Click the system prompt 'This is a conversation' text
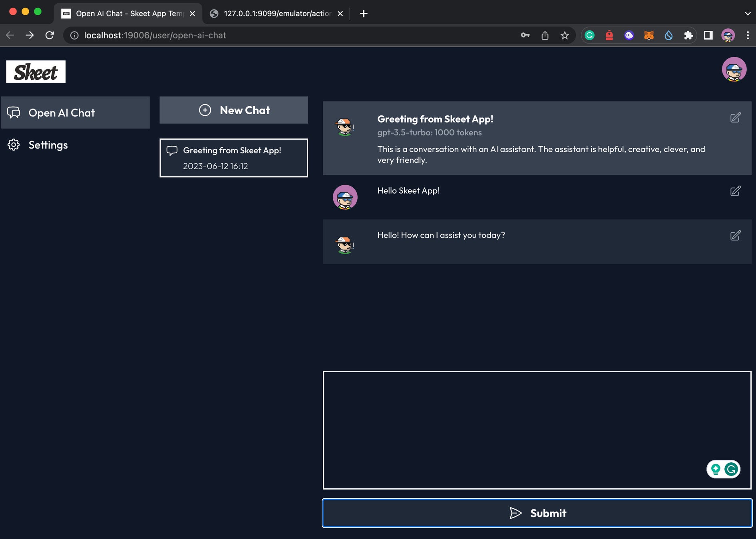 click(541, 155)
